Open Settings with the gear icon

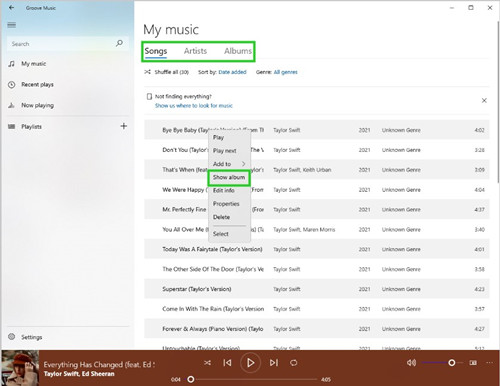12,337
